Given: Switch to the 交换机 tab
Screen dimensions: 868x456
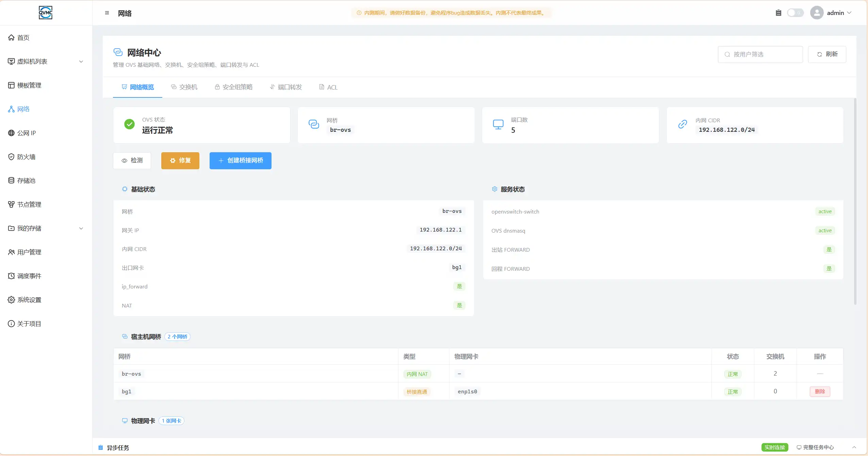Looking at the screenshot, I should click(184, 87).
